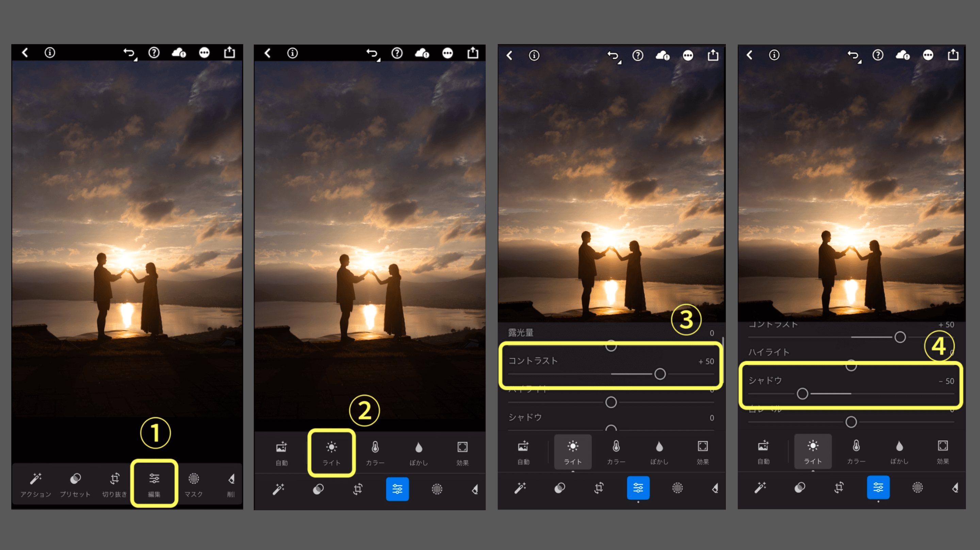Tap cloud sync icon in second screen header
Image resolution: width=980 pixels, height=550 pixels.
(x=422, y=53)
